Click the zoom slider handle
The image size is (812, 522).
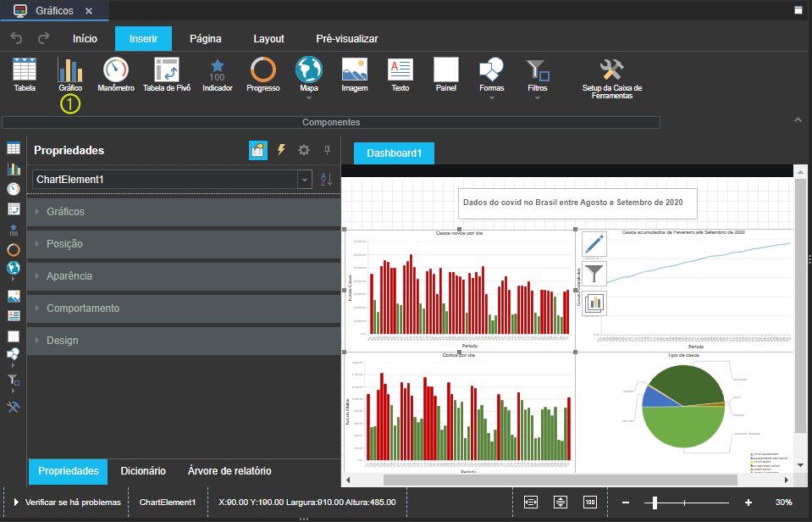pyautogui.click(x=655, y=503)
